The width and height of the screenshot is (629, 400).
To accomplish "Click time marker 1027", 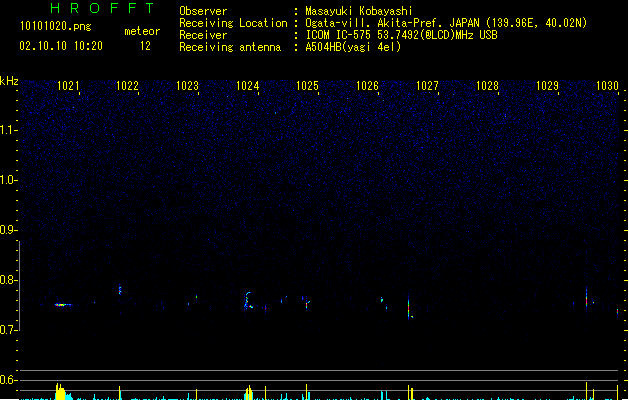I will pyautogui.click(x=427, y=86).
